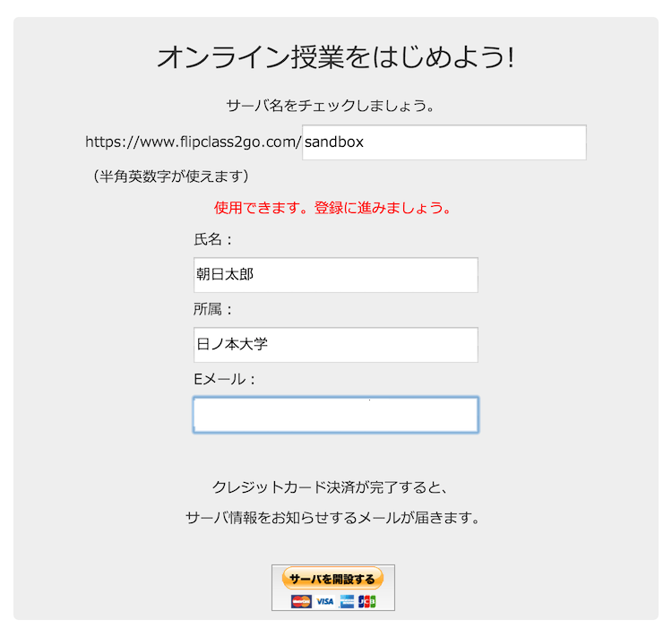Click the MasterCard logo icon

tap(301, 601)
